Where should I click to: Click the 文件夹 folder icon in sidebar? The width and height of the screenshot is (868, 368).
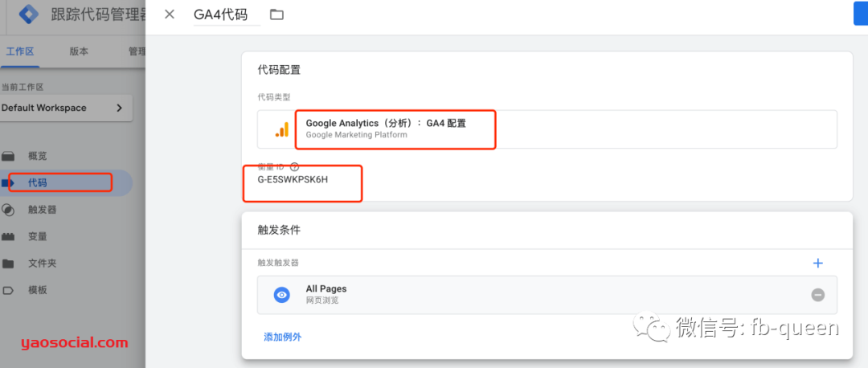[8, 264]
